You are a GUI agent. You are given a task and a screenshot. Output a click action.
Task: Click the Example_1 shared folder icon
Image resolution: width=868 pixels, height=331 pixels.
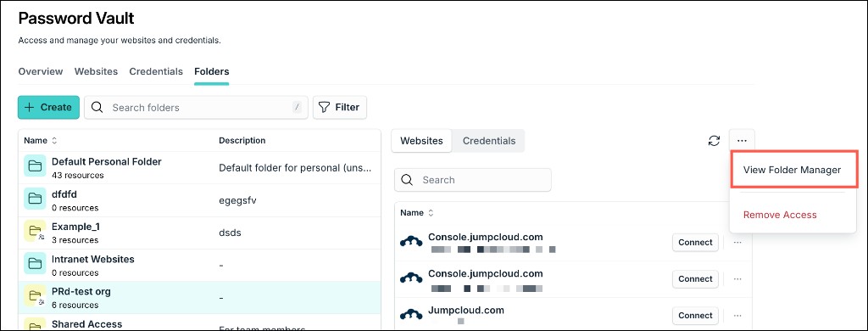(35, 231)
